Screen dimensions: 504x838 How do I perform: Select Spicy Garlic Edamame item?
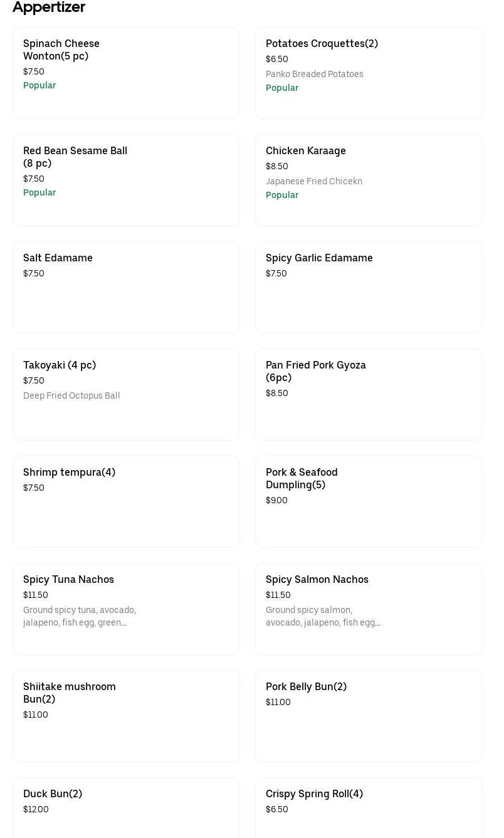point(369,287)
